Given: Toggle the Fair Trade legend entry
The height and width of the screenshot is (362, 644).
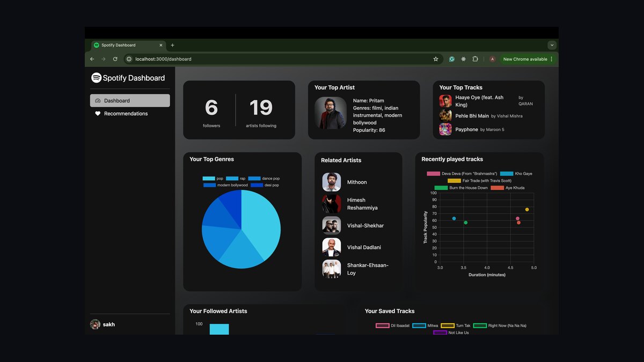Looking at the screenshot, I should (479, 181).
